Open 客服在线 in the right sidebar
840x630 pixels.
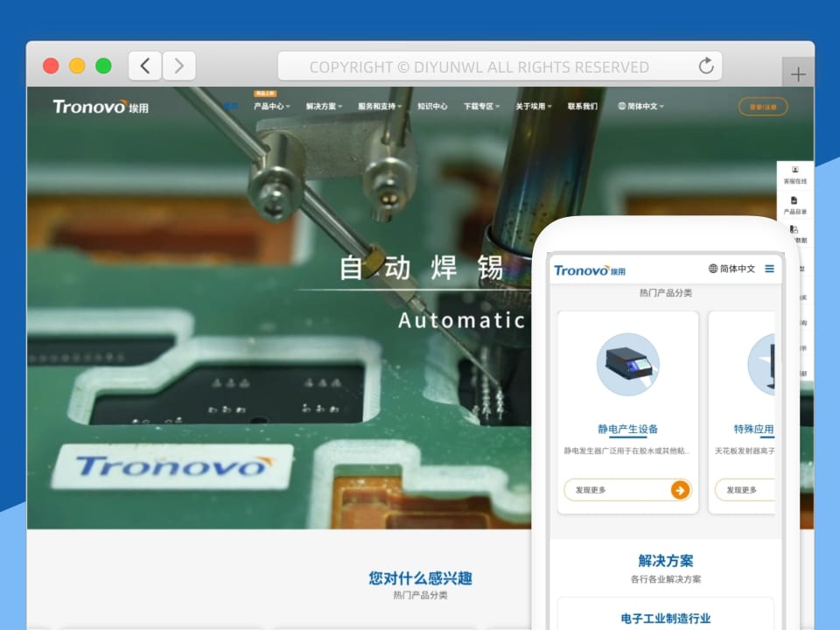coord(795,175)
